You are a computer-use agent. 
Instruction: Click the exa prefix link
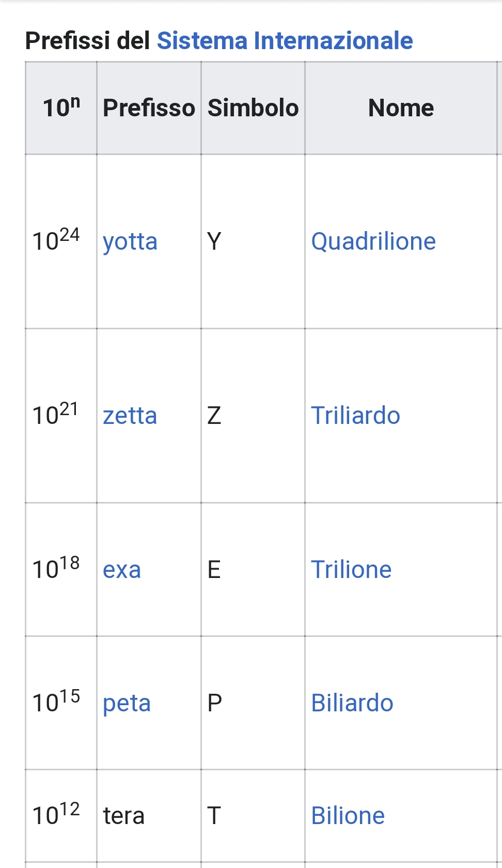pyautogui.click(x=122, y=570)
